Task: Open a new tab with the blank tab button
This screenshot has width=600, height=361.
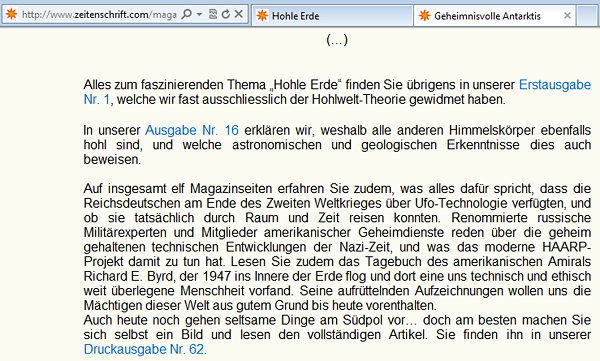Action: pyautogui.click(x=588, y=16)
